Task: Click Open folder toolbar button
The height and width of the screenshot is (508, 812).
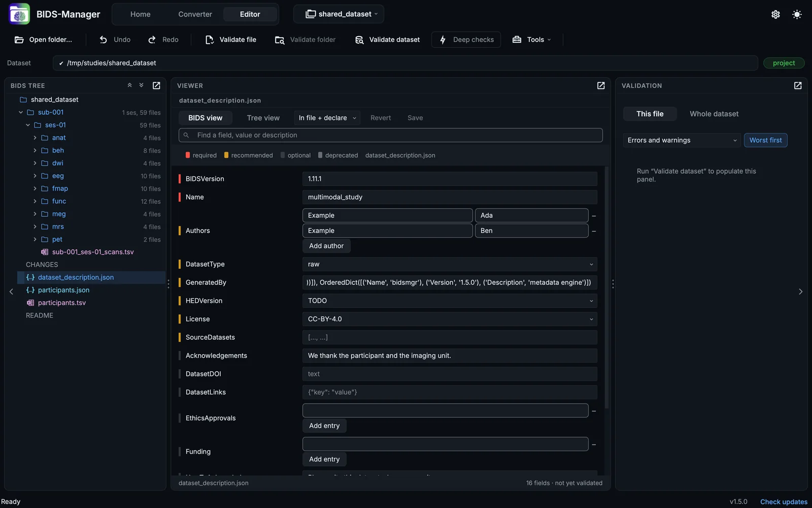Action: pos(44,40)
